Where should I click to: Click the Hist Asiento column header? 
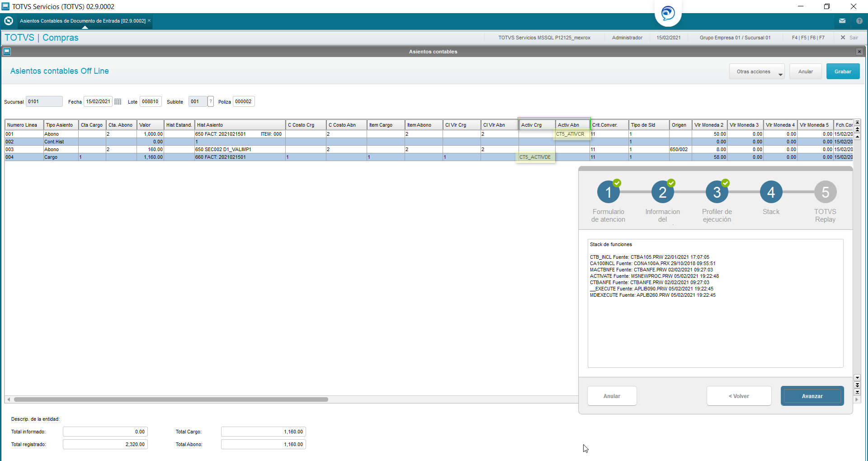tap(240, 125)
